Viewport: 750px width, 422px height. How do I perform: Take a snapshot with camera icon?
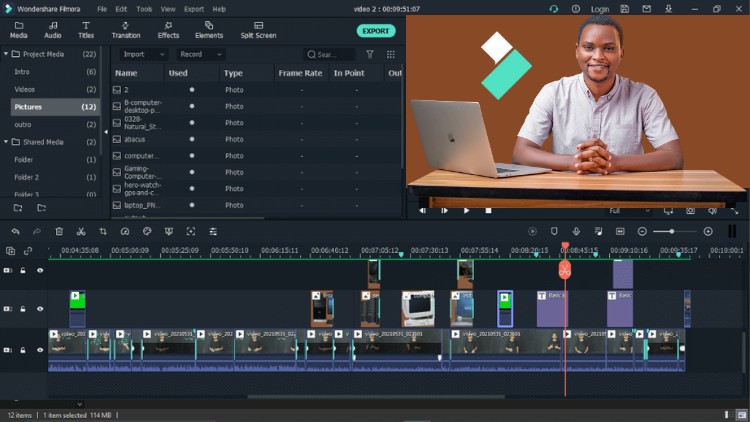click(x=690, y=211)
